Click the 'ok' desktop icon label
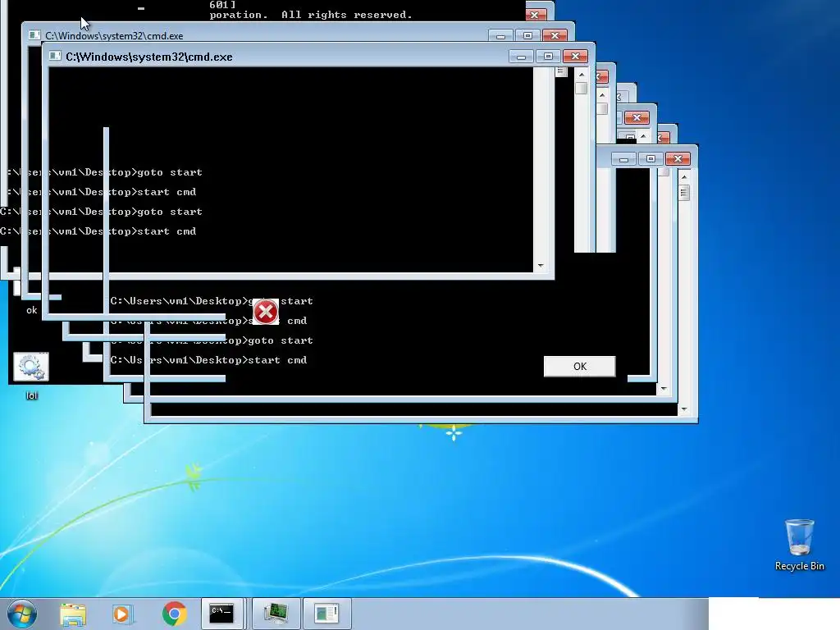The height and width of the screenshot is (630, 840). (32, 310)
